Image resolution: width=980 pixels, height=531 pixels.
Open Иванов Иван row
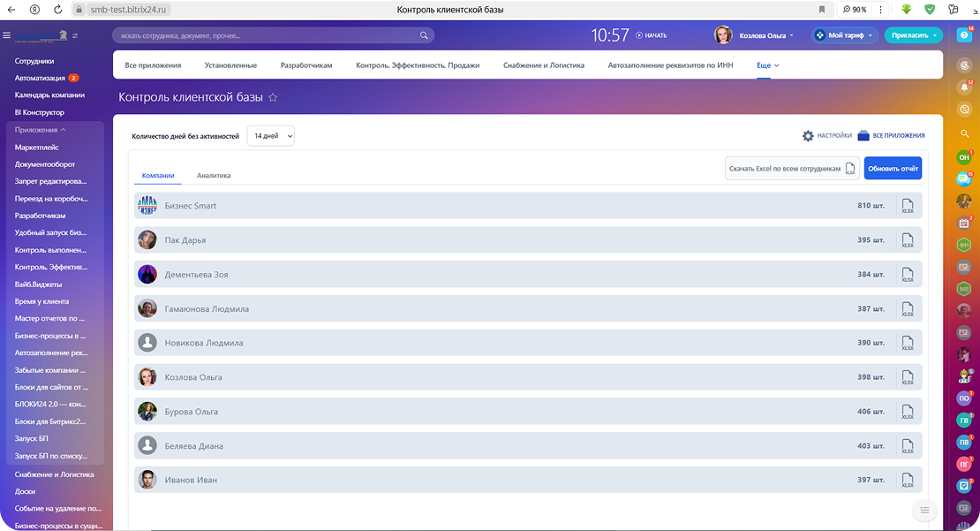[528, 480]
